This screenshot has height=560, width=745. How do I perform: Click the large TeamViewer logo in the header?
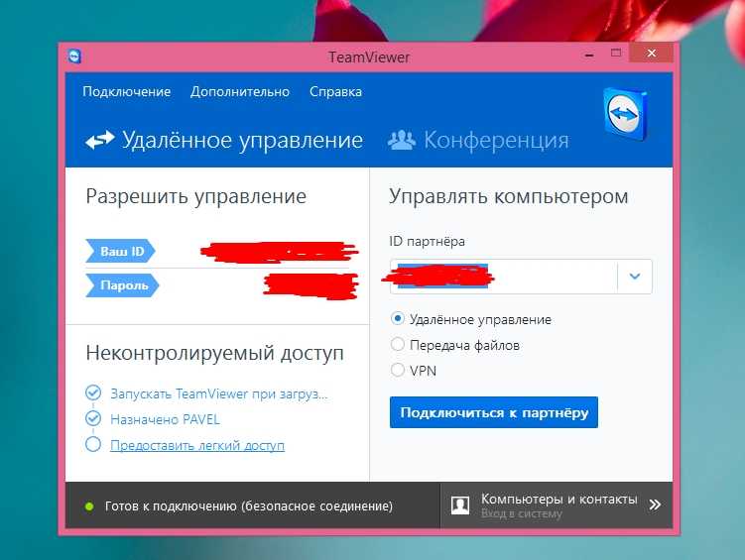coord(626,114)
